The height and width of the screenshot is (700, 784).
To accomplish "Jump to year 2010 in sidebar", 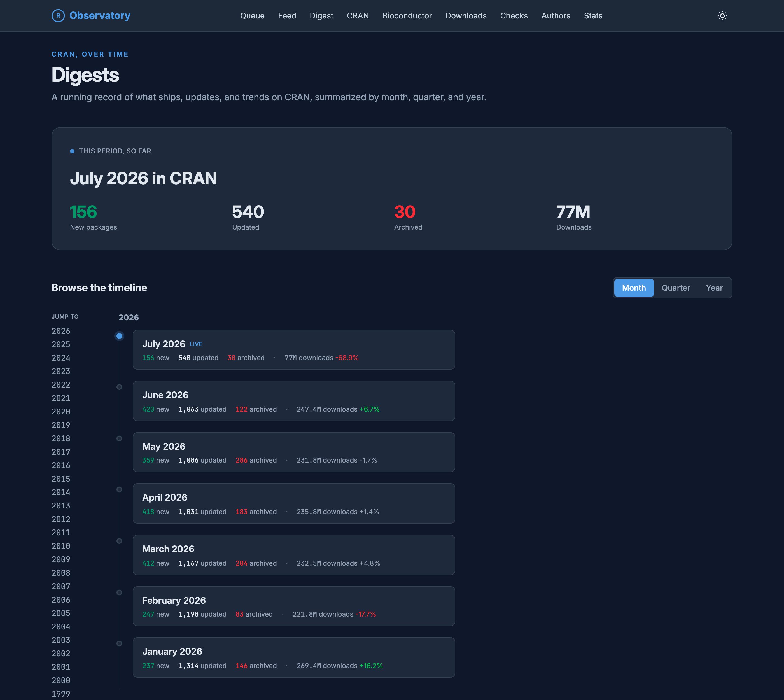I will 61,547.
